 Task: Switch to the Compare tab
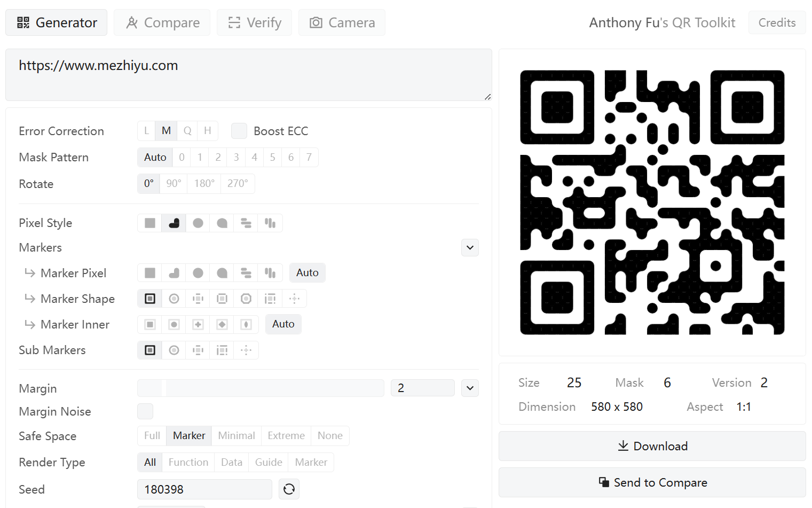pyautogui.click(x=162, y=22)
